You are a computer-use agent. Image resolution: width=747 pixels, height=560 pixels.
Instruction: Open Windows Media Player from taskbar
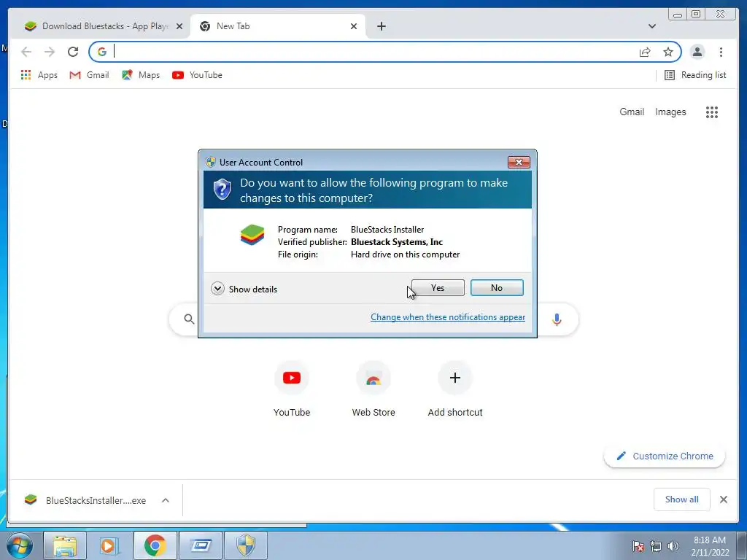tap(109, 545)
